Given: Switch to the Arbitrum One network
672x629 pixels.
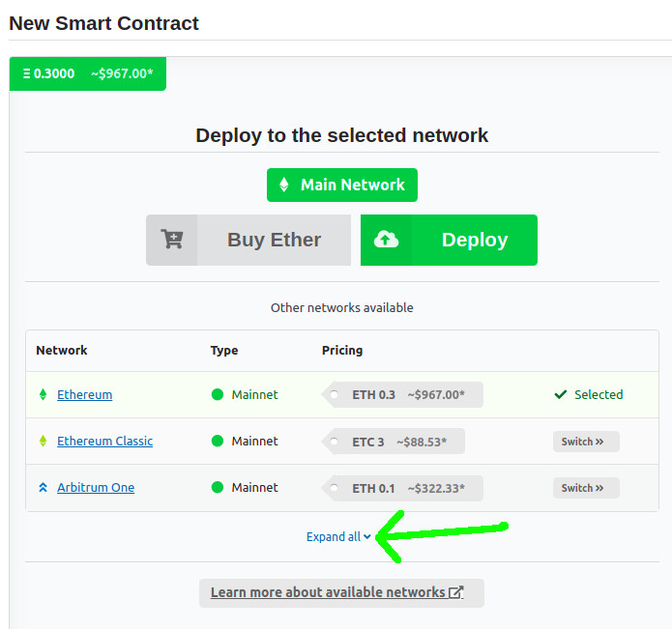Looking at the screenshot, I should coord(586,488).
